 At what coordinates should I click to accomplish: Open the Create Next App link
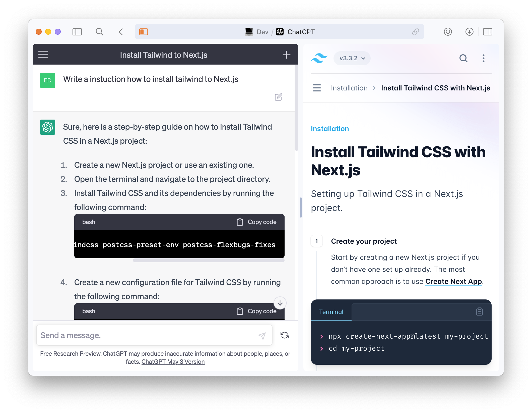pos(453,282)
